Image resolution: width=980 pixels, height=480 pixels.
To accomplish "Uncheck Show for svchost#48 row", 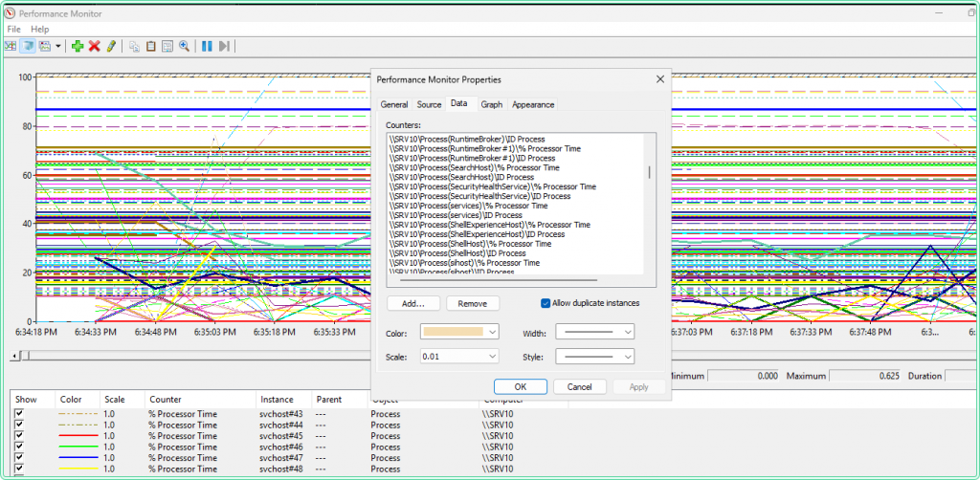I will (x=19, y=469).
